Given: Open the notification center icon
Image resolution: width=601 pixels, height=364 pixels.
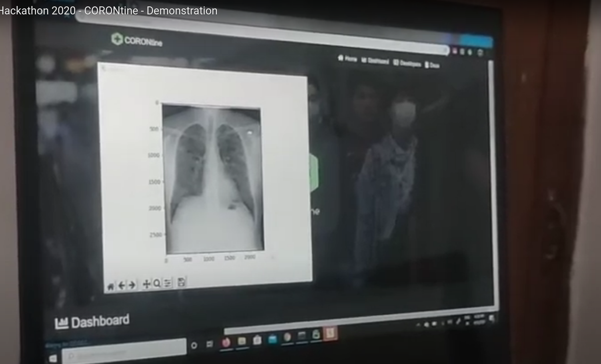Looking at the screenshot, I should click(491, 318).
